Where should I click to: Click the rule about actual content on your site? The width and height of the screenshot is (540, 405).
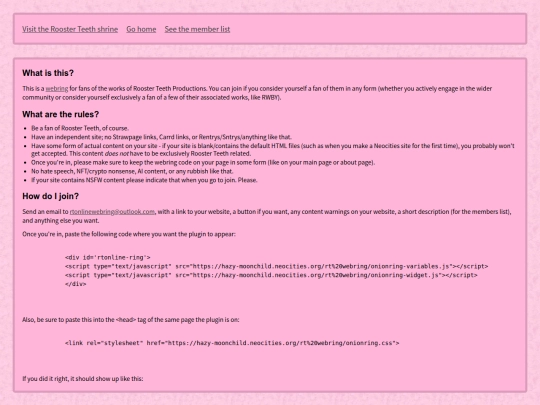pos(273,149)
